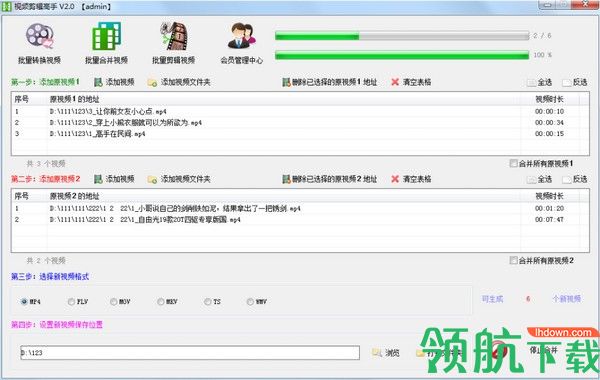The image size is (600, 380).
Task: Select the WMV format radio button
Action: click(250, 302)
